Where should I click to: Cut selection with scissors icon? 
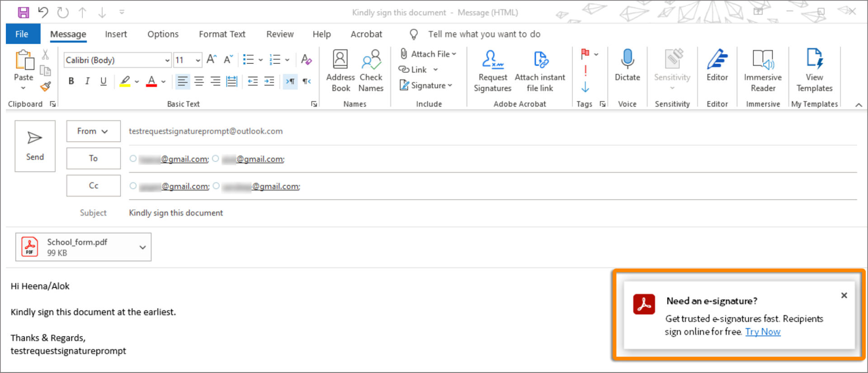pyautogui.click(x=45, y=55)
